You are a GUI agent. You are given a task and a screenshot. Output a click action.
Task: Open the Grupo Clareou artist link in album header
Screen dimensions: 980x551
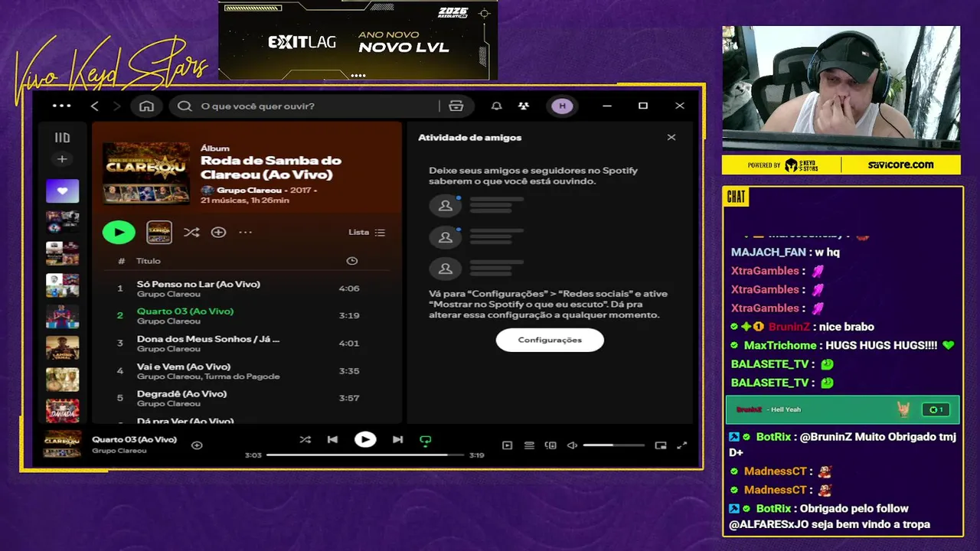(249, 190)
